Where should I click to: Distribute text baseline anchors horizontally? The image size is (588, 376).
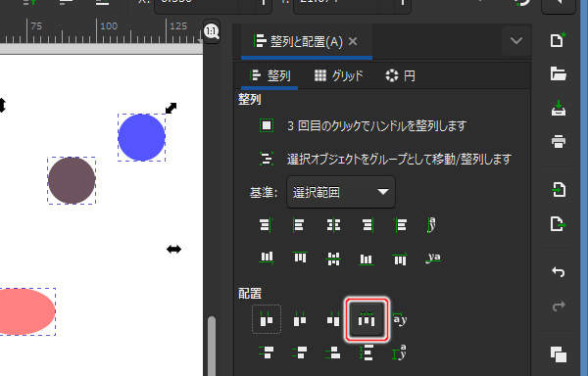pyautogui.click(x=400, y=319)
